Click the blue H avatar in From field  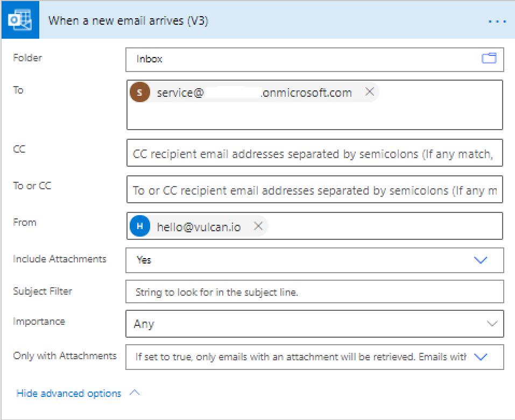[140, 226]
